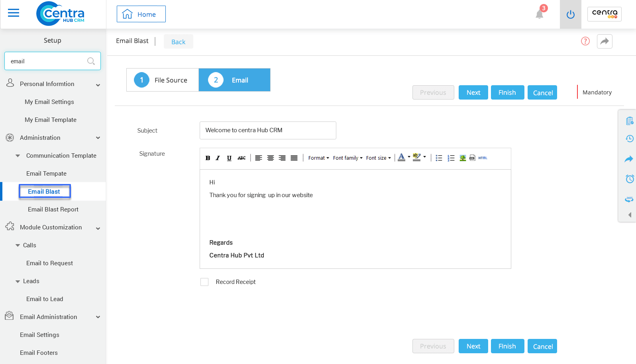Select Email Blast in sidebar
The height and width of the screenshot is (364, 636).
tap(44, 192)
